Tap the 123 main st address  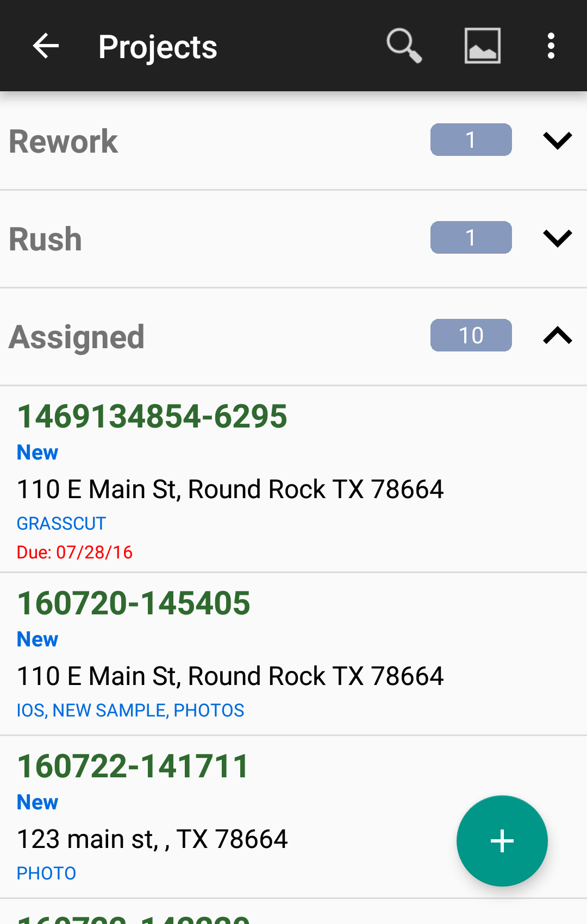tap(152, 839)
